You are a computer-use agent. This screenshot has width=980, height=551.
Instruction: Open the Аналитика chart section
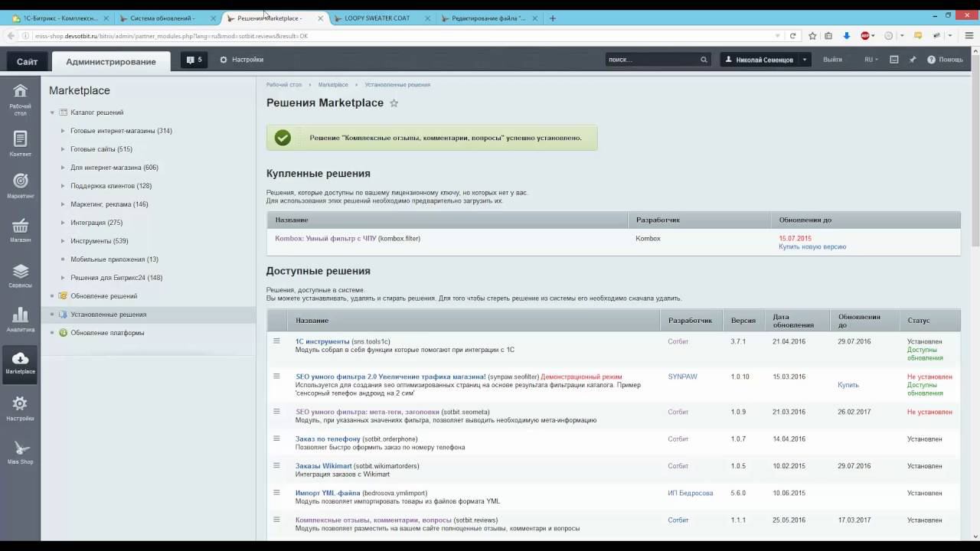[21, 319]
